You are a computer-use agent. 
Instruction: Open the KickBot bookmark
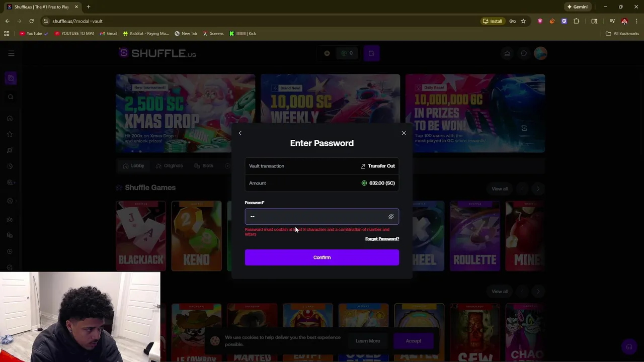tap(146, 33)
